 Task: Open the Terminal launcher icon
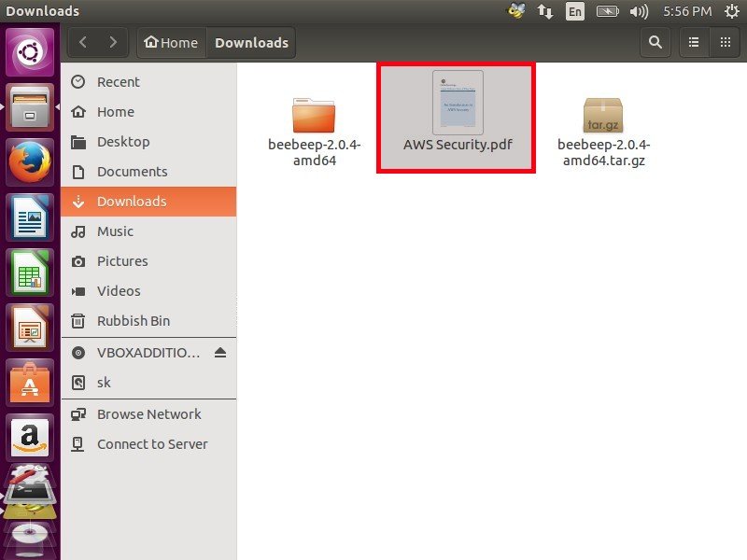tap(30, 491)
